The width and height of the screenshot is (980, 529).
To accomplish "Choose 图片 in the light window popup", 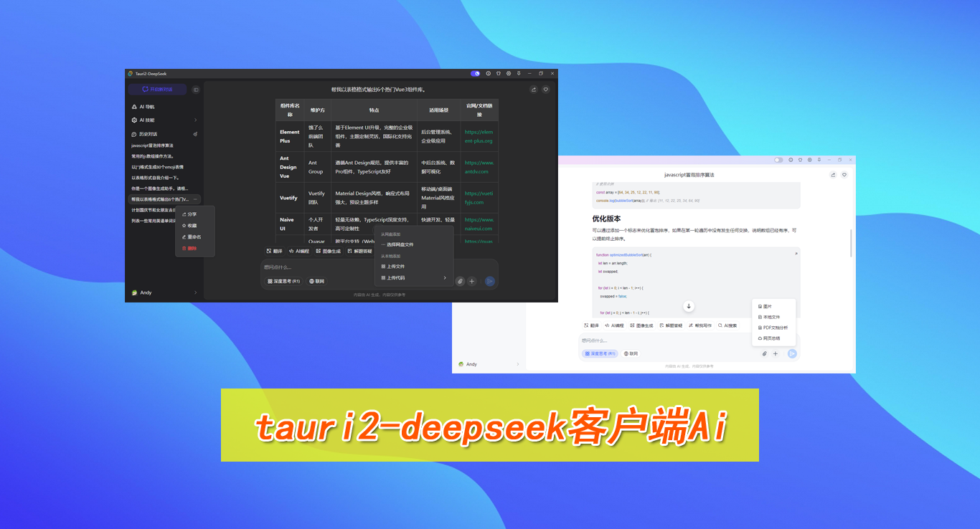I will 773,306.
